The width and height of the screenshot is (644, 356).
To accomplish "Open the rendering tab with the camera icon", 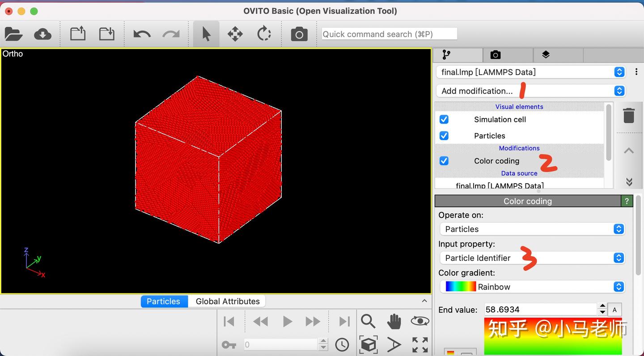I will 495,55.
